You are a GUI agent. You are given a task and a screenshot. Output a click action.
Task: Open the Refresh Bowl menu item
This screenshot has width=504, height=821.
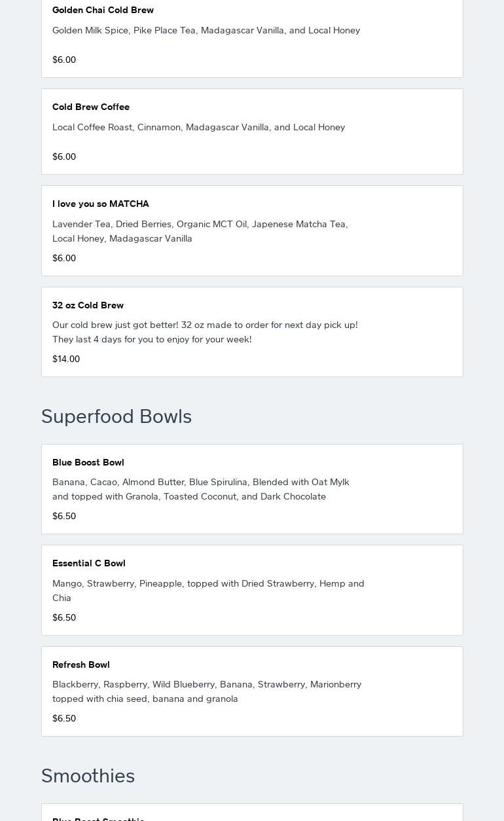pos(81,665)
